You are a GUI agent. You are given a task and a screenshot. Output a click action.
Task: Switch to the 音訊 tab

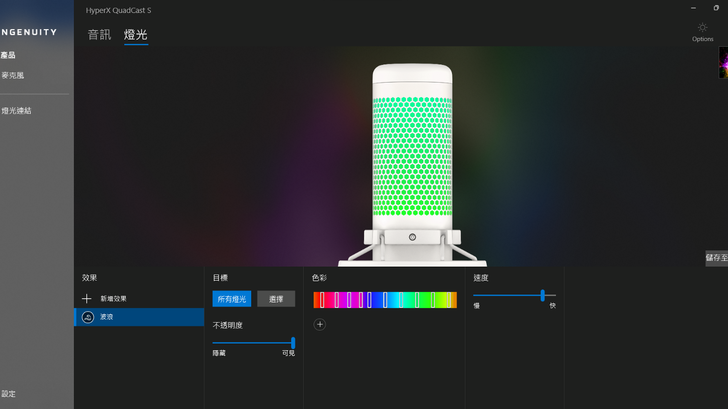point(99,35)
